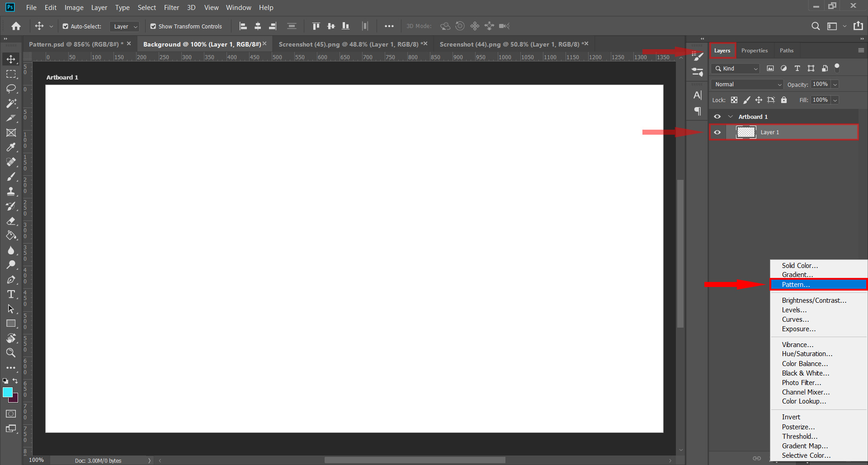Collapse the Artboard 1 layer group

tap(731, 117)
